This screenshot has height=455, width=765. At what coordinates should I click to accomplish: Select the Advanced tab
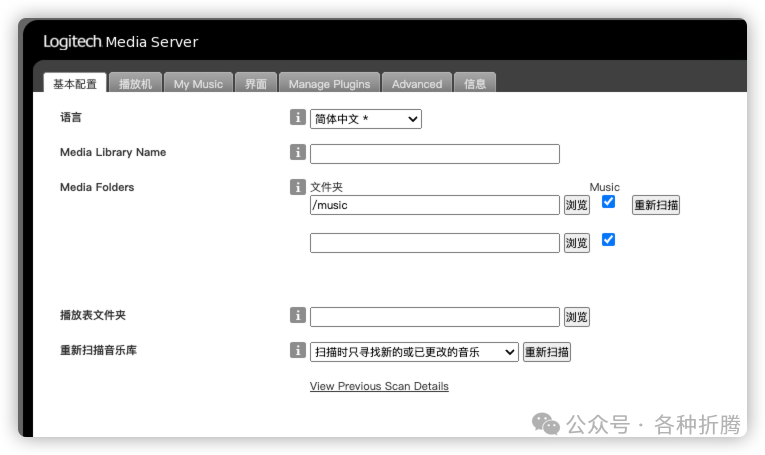[417, 83]
